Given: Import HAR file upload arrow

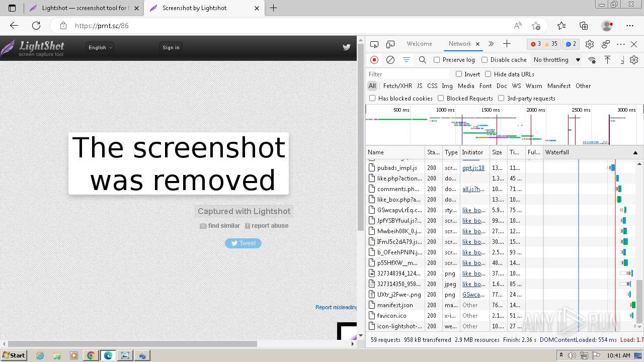Looking at the screenshot, I should coord(607,60).
